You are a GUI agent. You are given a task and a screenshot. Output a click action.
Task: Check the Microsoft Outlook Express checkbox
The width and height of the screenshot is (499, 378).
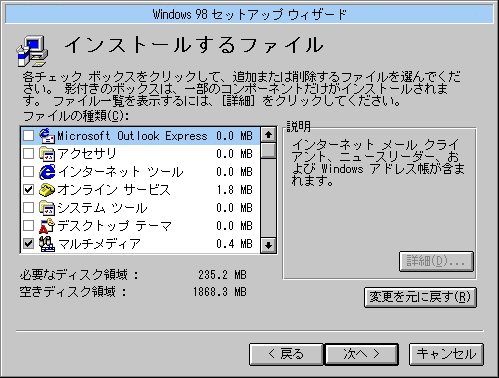(x=28, y=136)
